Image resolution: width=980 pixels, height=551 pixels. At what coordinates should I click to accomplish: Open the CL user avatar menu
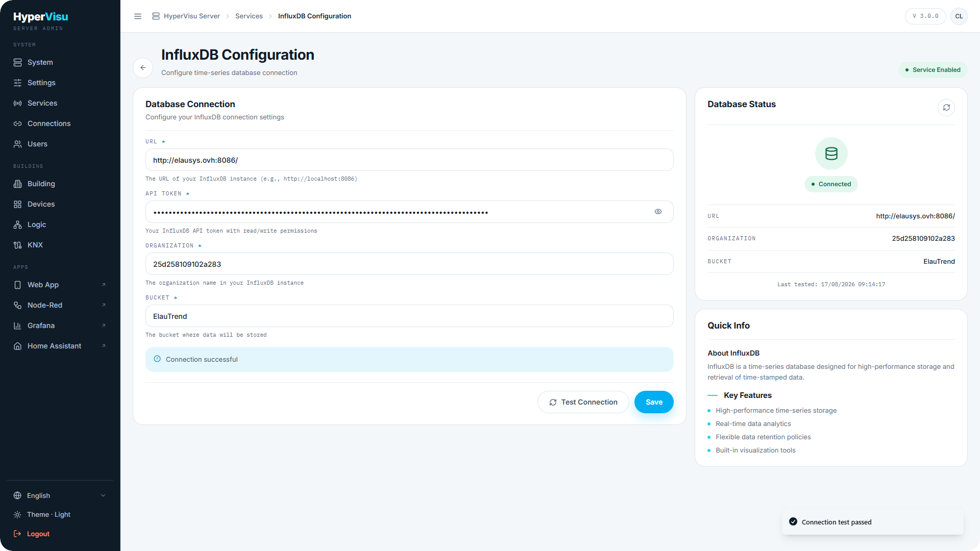coord(959,16)
